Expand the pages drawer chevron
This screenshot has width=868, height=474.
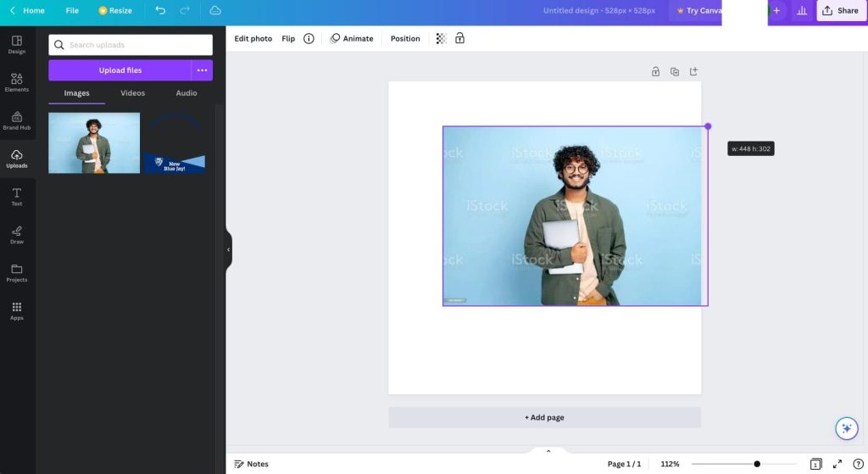coord(548,451)
